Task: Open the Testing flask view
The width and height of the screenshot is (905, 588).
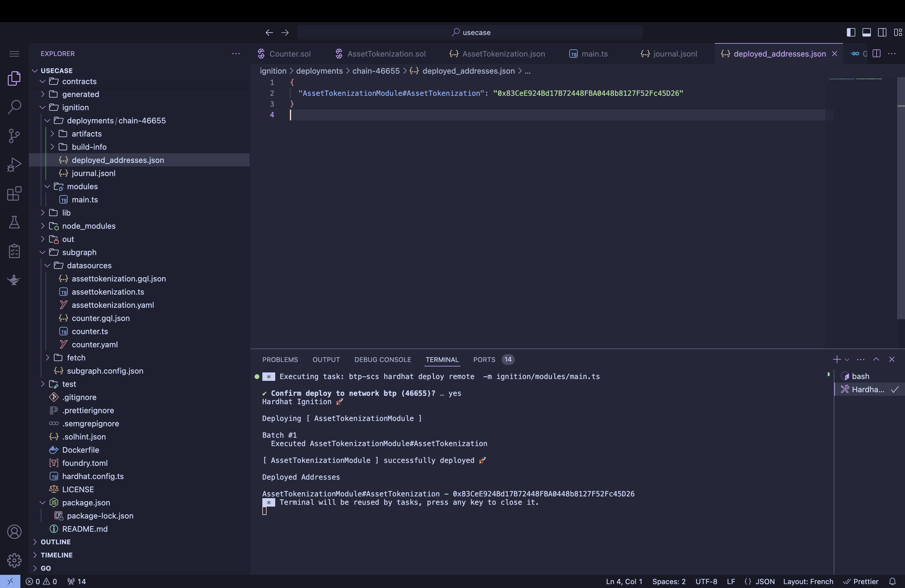Action: tap(14, 222)
